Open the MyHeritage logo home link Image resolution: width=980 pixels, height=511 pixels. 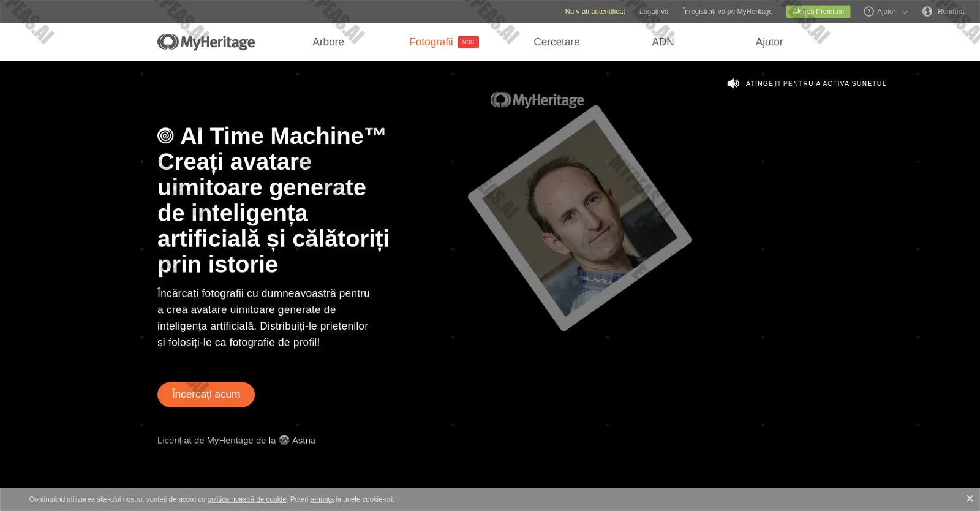[206, 42]
